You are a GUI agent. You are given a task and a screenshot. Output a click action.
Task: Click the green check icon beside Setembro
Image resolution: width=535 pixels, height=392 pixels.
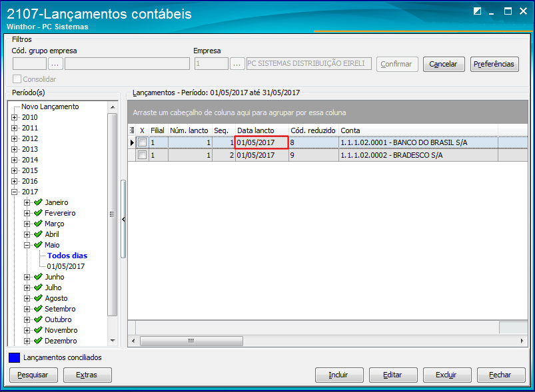tap(38, 309)
